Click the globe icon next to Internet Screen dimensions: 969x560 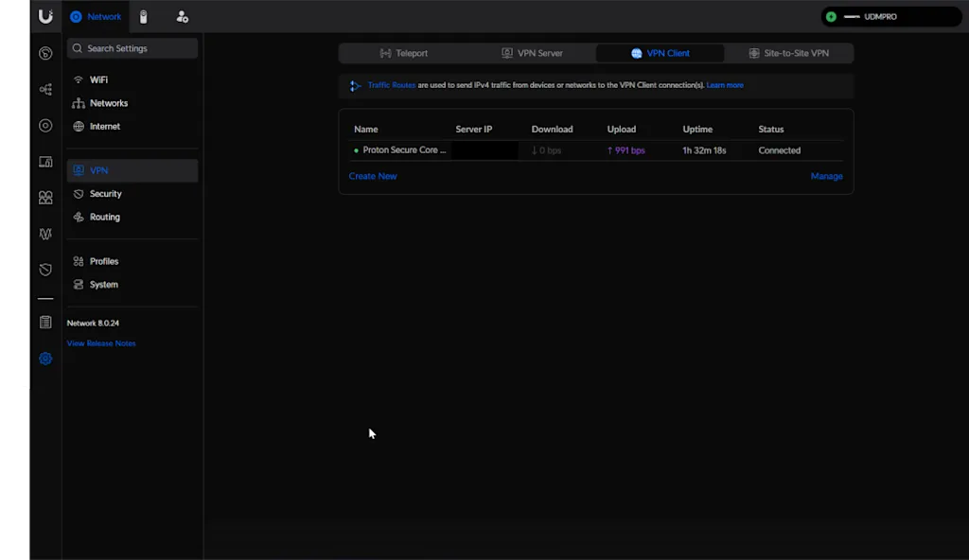tap(78, 126)
